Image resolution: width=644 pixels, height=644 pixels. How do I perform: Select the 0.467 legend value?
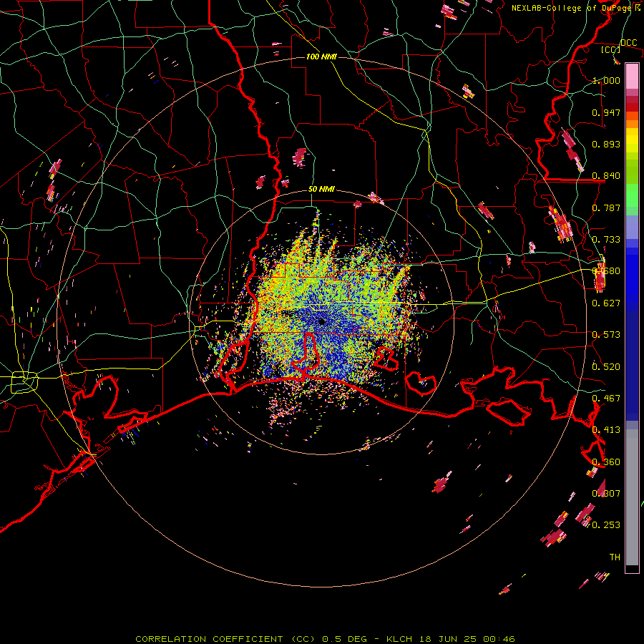coord(606,399)
